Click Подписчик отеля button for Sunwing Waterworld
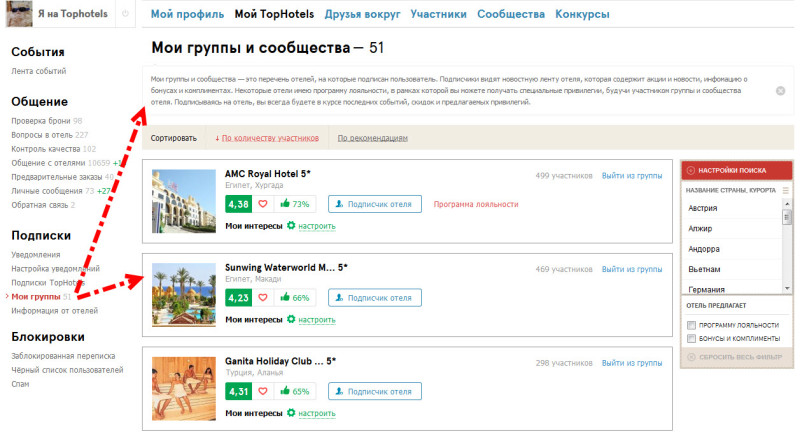The height and width of the screenshot is (432, 800). click(x=375, y=298)
